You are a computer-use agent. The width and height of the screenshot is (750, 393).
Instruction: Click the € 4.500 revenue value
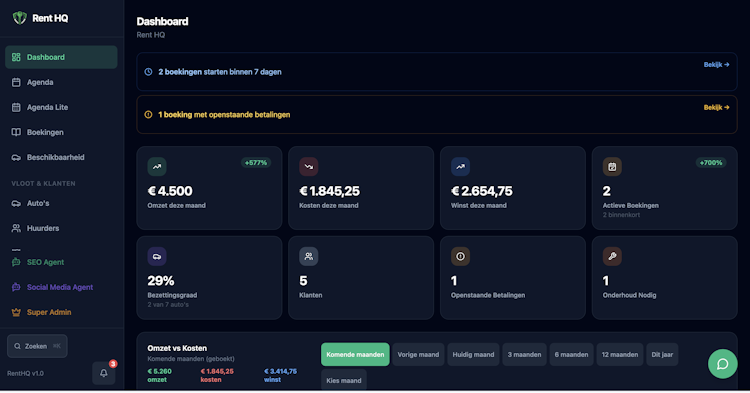pos(170,191)
